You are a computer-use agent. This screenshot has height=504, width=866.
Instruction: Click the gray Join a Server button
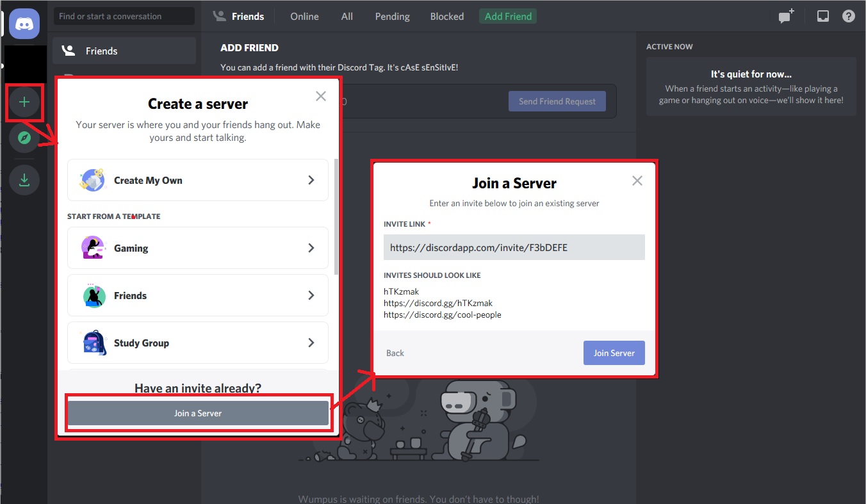pos(198,413)
